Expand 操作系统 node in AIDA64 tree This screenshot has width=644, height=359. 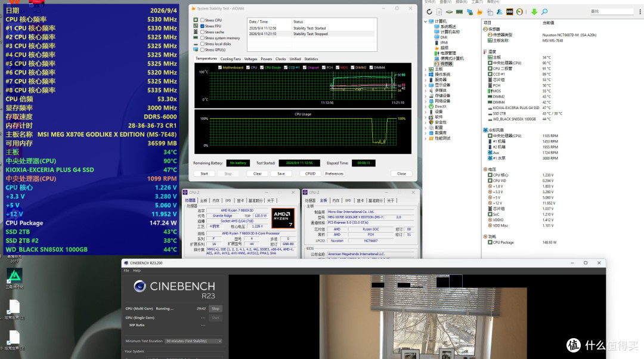[x=426, y=75]
